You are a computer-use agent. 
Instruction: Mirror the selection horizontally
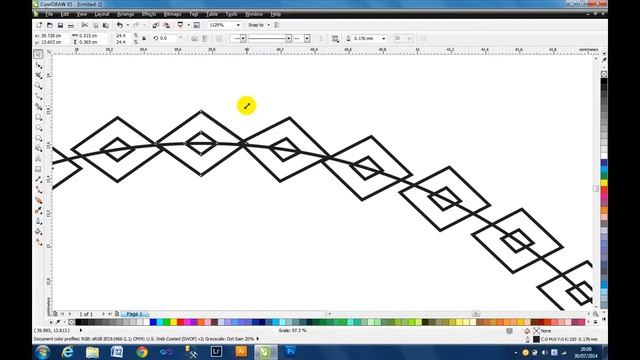click(194, 38)
